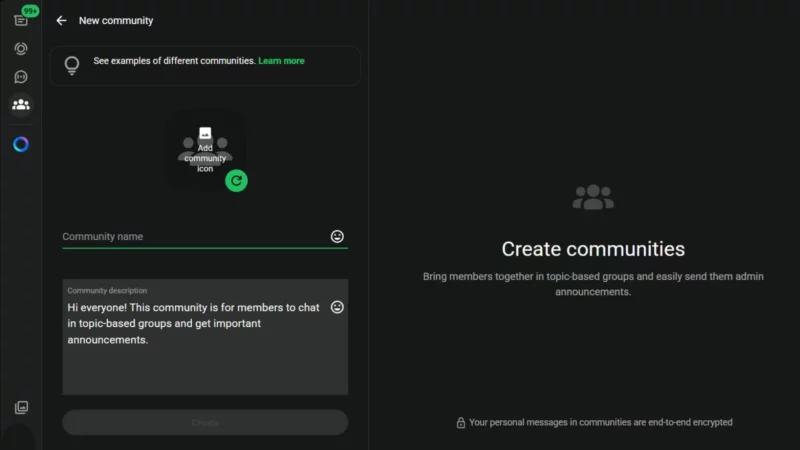Image resolution: width=800 pixels, height=450 pixels.
Task: Add community icon image
Action: 205,150
